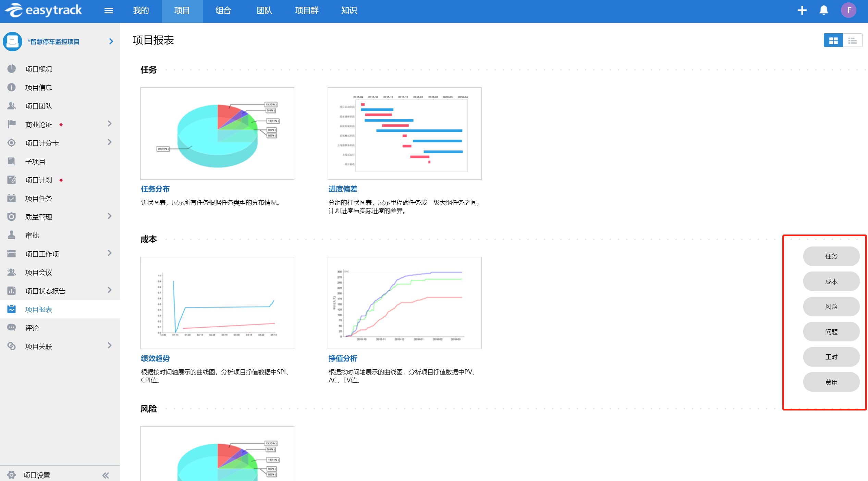This screenshot has height=481, width=868.
Task: Switch to grid view layout
Action: [833, 41]
